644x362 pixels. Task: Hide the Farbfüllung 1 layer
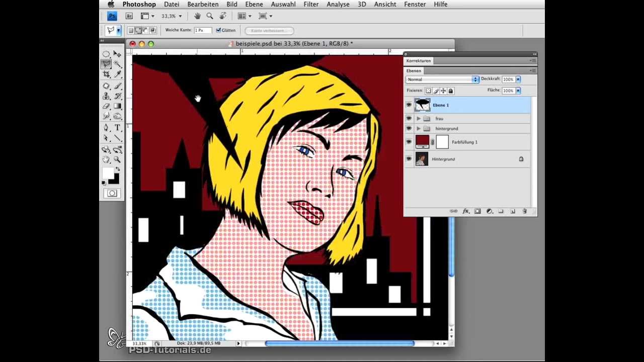(409, 142)
